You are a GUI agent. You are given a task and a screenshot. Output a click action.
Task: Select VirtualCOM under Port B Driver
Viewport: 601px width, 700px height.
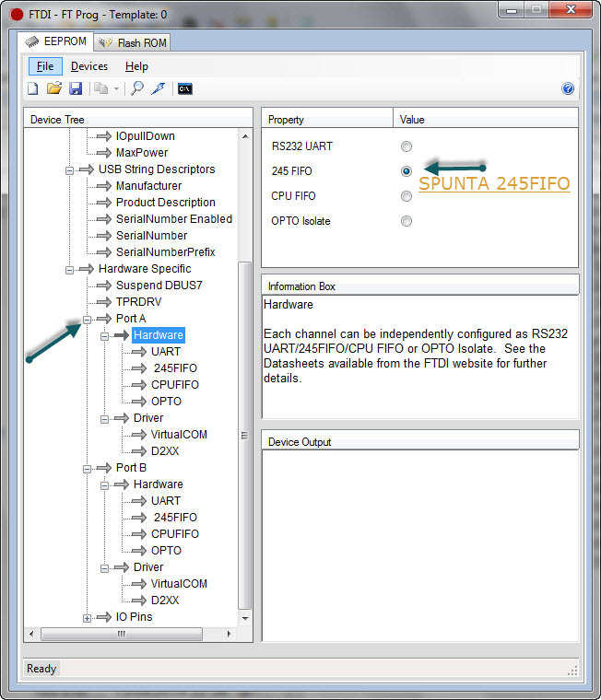tap(179, 583)
